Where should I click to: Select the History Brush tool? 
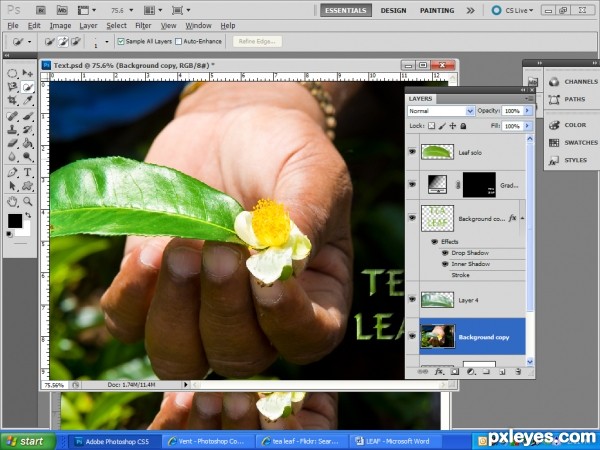(x=28, y=129)
